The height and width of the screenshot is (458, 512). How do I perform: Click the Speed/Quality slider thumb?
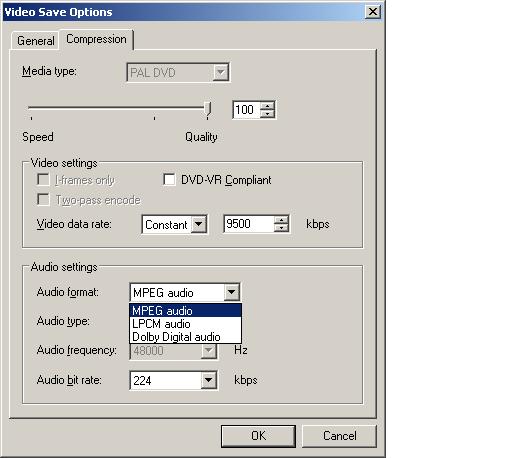208,110
